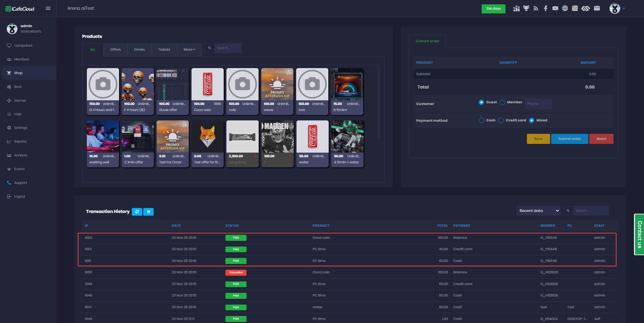Select Credit card payment method
Viewport: 644px width, 323px height.
pyautogui.click(x=501, y=120)
